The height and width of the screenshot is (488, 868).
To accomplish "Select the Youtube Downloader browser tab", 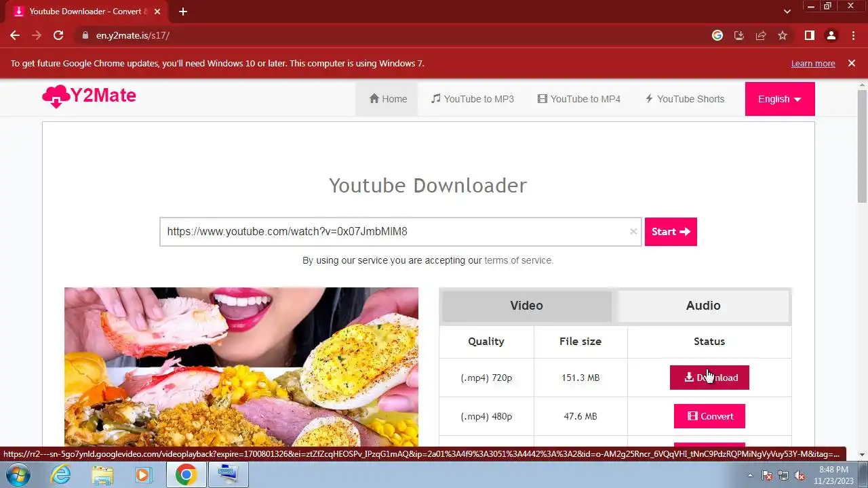I will point(87,12).
